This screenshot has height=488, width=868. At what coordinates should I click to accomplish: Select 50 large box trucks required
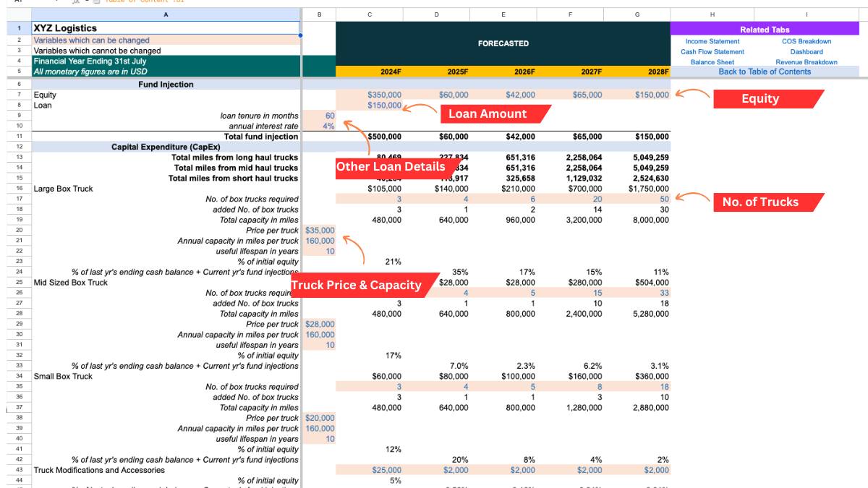click(x=637, y=199)
